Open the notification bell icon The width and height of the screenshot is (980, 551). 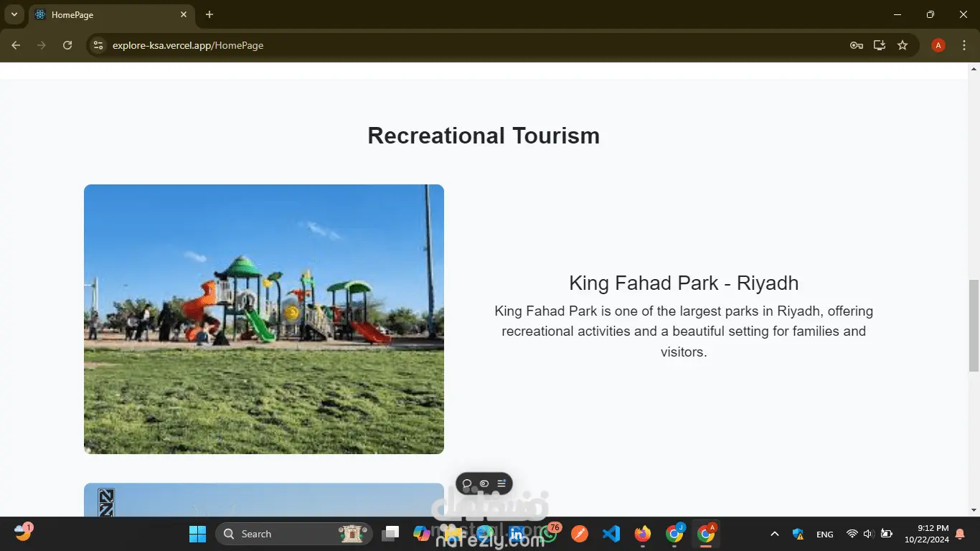click(960, 534)
